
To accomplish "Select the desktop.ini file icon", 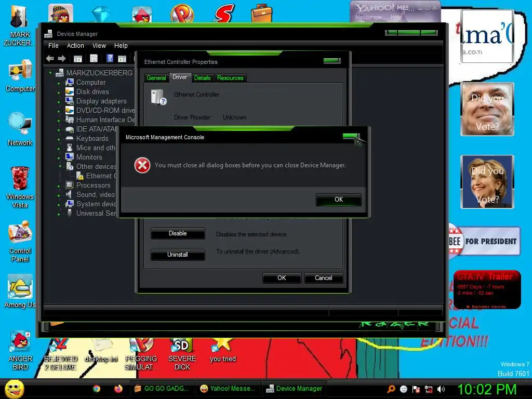I will tap(101, 351).
